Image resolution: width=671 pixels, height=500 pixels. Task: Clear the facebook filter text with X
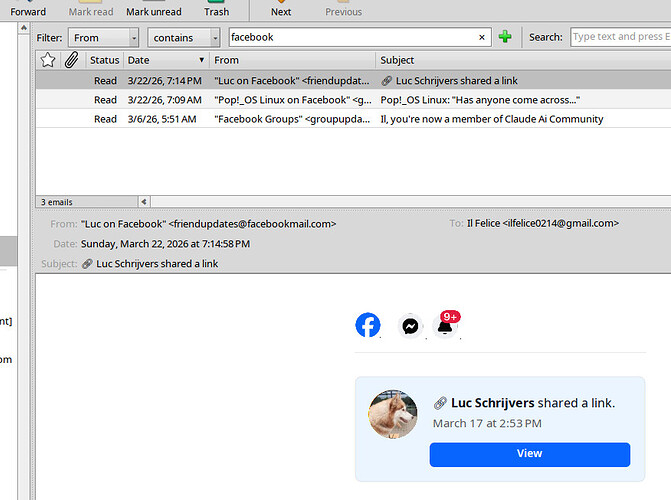(x=482, y=37)
